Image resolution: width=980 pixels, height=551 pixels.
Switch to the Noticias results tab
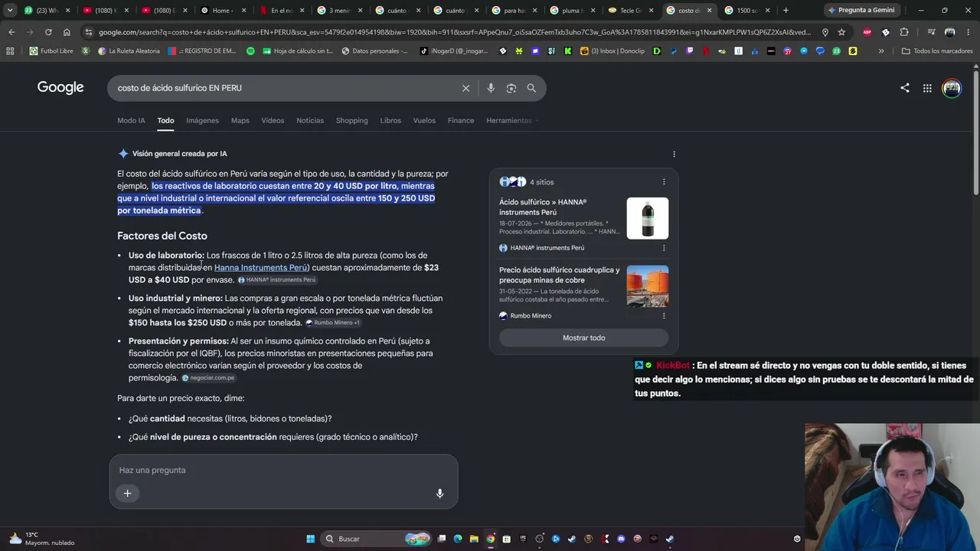tap(310, 120)
